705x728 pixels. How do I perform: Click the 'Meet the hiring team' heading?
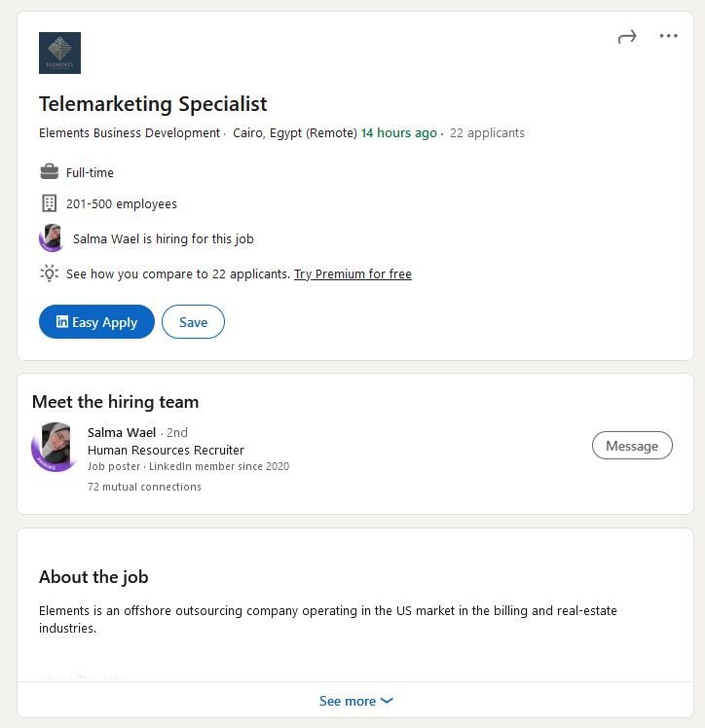[115, 402]
